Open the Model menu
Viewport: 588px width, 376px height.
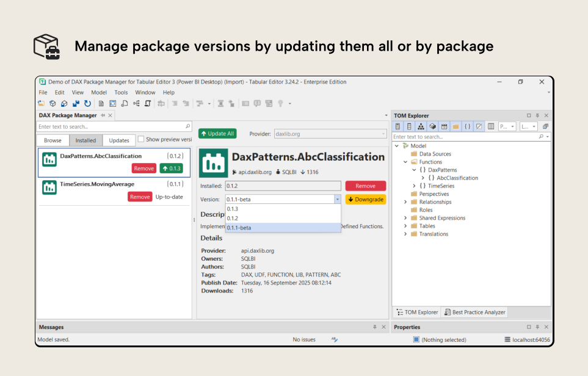(99, 93)
